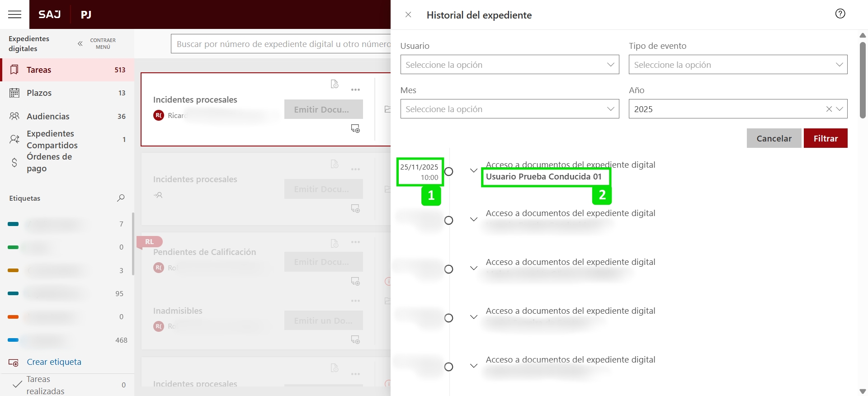Expand the Mes dropdown
This screenshot has width=868, height=396.
509,109
